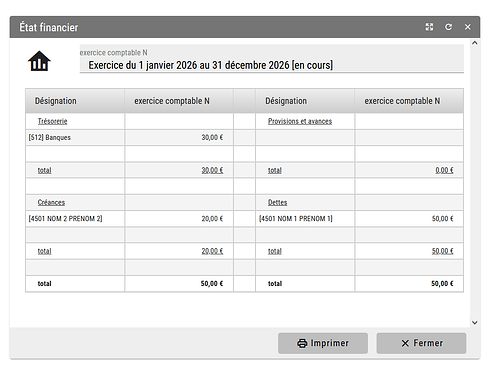Click the 20,00 € amount for NOM 2
This screenshot has width=500, height=375.
[212, 219]
